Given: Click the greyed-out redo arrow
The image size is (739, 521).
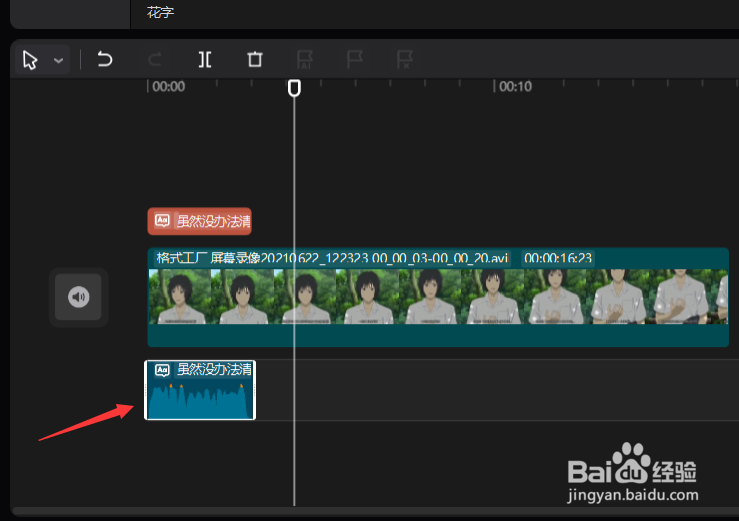Looking at the screenshot, I should [155, 60].
